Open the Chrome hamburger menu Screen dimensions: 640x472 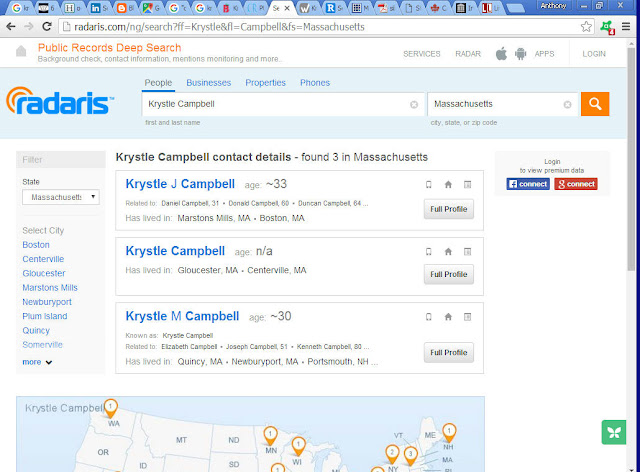click(626, 27)
